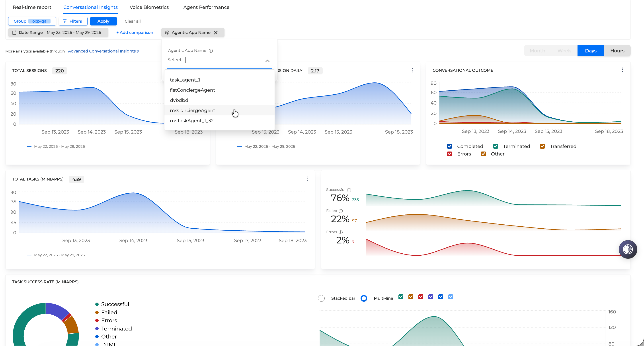Image resolution: width=644 pixels, height=346 pixels.
Task: Open the Advanced Conversational Insights link
Action: (103, 51)
